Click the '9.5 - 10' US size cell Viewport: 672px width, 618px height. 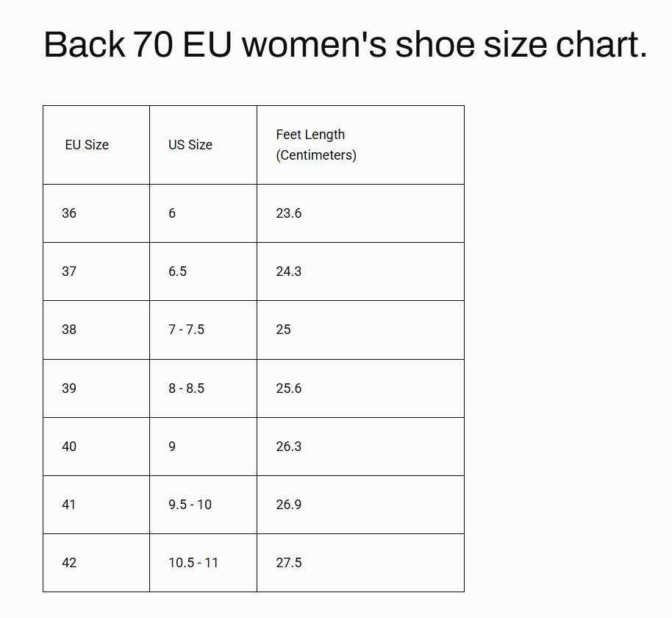pyautogui.click(x=190, y=505)
